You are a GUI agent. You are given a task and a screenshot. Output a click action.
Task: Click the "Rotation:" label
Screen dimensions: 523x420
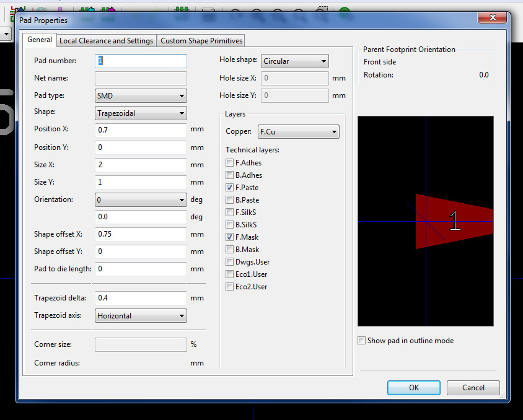(x=379, y=75)
